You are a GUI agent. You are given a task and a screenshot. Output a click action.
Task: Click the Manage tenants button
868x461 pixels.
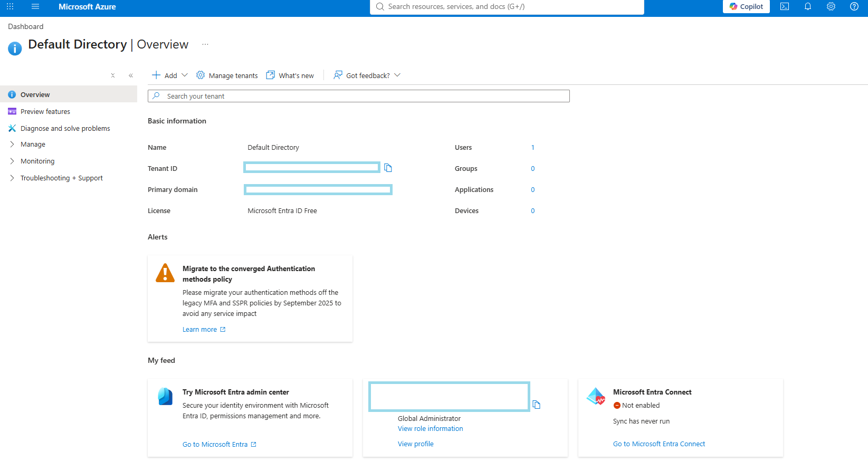(227, 75)
